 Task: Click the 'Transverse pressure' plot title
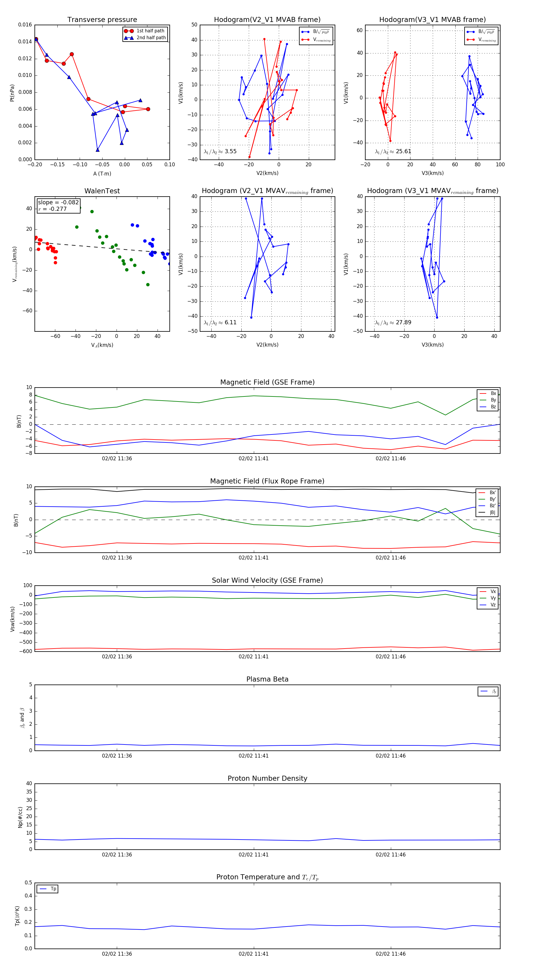click(x=102, y=19)
